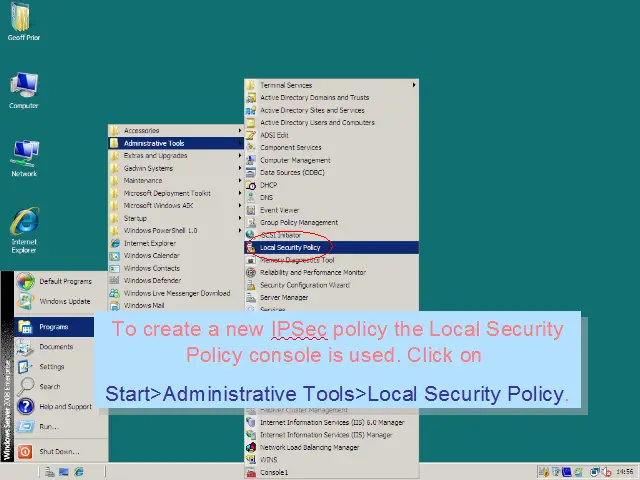Image resolution: width=640 pixels, height=480 pixels.
Task: Expand the Windows PowerShell 1.0 submenu
Action: 176,231
